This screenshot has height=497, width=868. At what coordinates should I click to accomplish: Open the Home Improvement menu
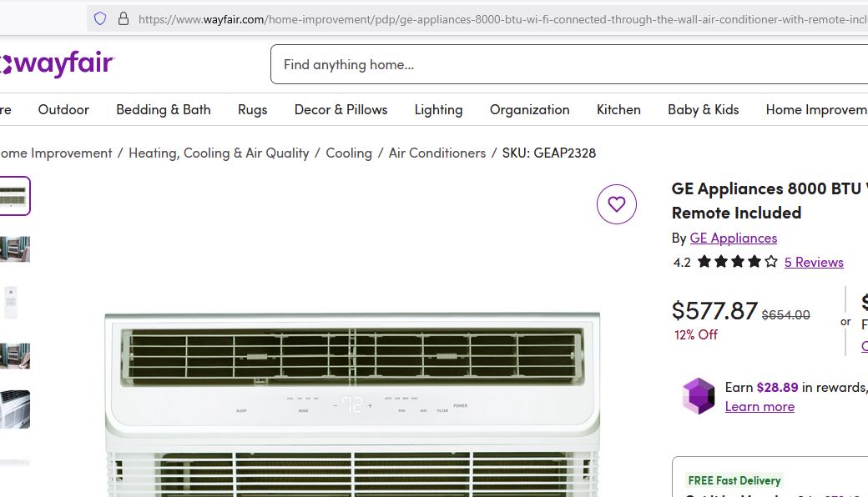817,109
